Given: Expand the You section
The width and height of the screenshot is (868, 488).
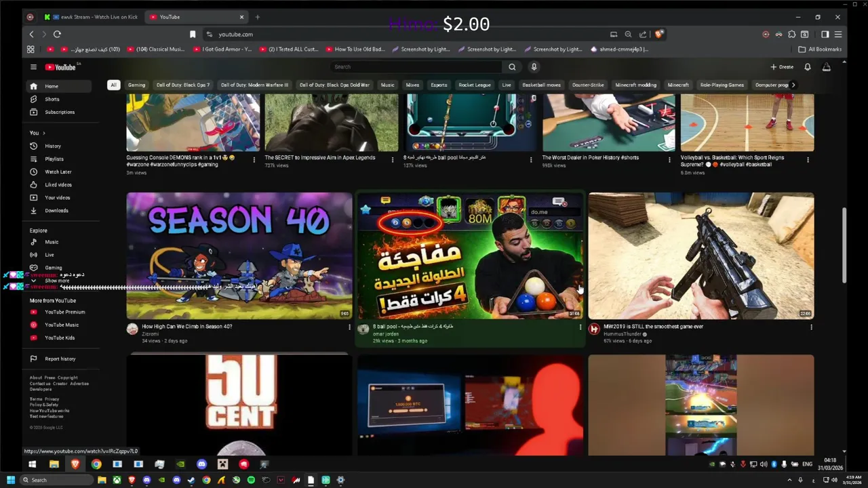Looking at the screenshot, I should [37, 133].
